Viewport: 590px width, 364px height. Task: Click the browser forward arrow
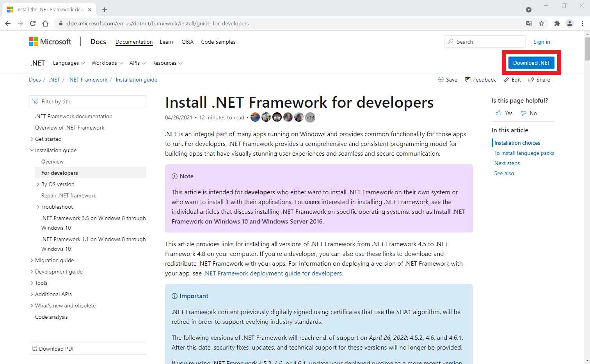[x=20, y=23]
